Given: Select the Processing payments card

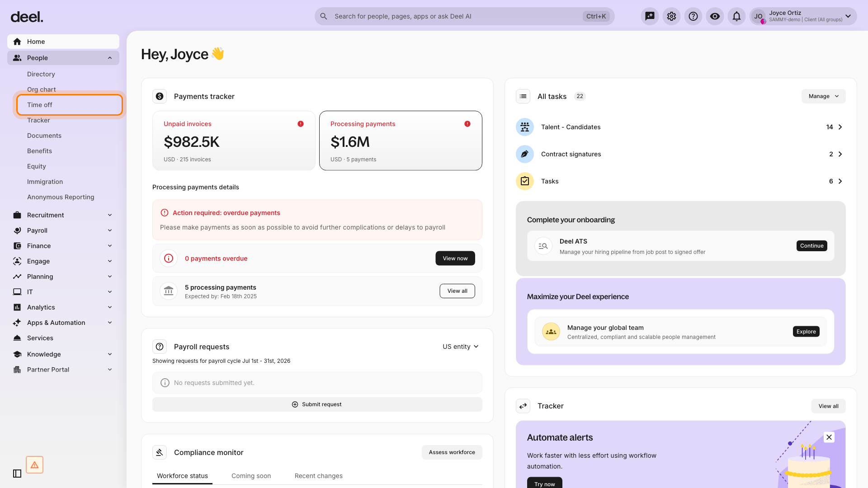Looking at the screenshot, I should (x=401, y=141).
